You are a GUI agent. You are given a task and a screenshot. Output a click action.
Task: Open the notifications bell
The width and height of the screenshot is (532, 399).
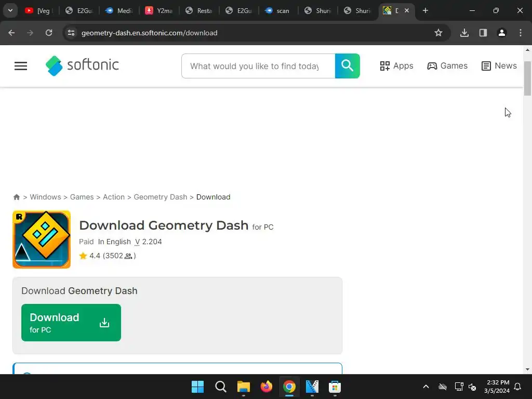pyautogui.click(x=518, y=387)
